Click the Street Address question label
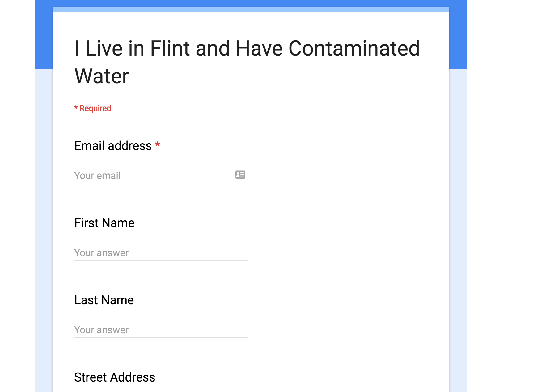 (x=115, y=377)
